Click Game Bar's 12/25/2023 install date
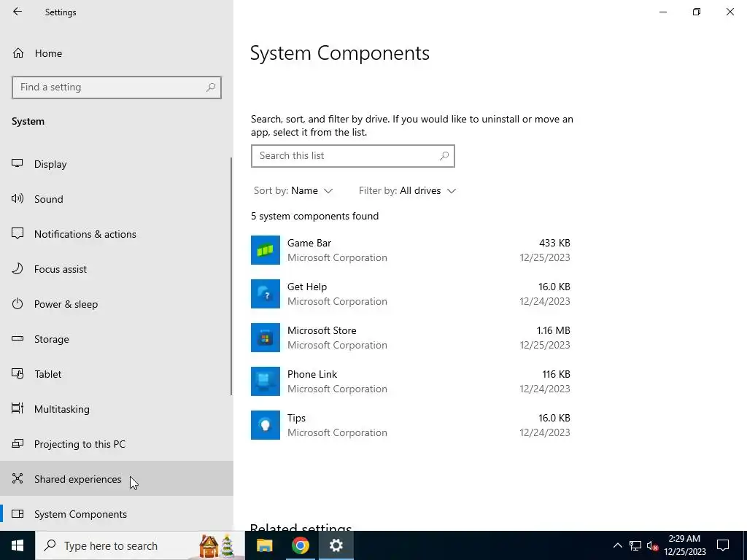This screenshot has height=560, width=747. point(545,257)
